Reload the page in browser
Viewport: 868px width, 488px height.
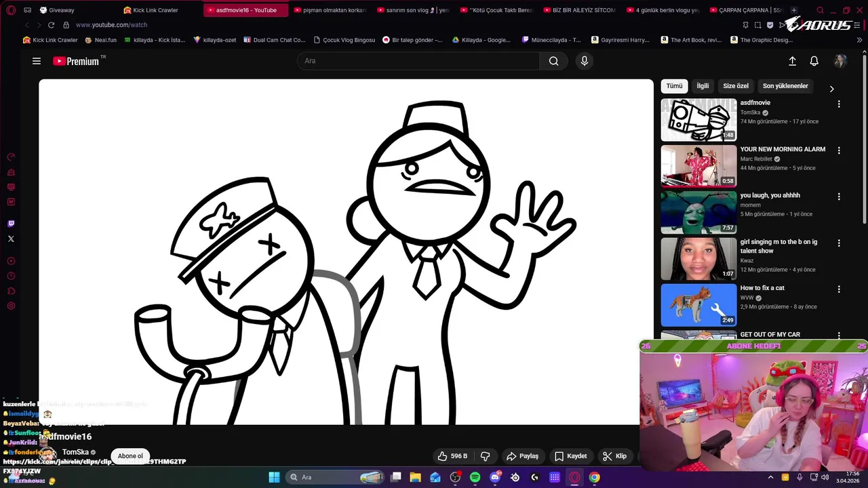51,25
